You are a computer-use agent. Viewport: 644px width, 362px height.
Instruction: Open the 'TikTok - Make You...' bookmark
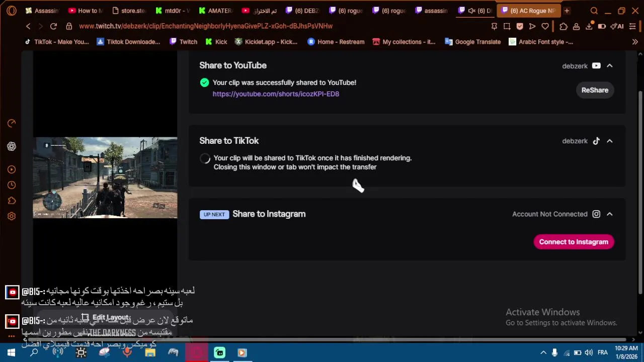56,42
